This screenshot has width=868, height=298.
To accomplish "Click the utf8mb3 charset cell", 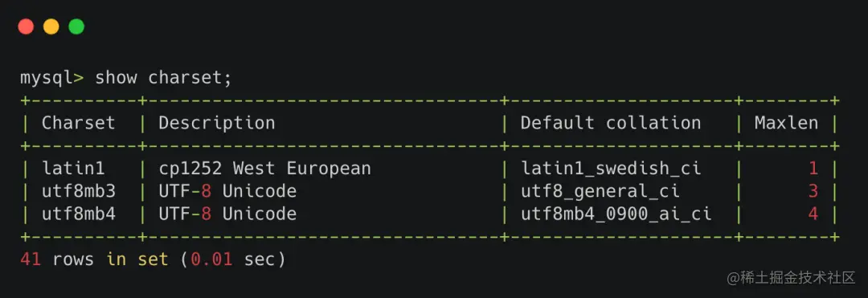I will (x=79, y=191).
